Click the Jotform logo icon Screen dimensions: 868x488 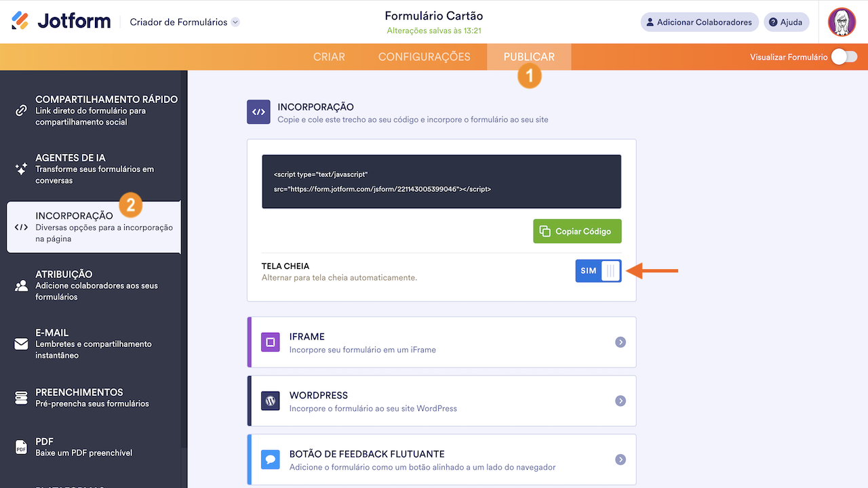click(x=20, y=21)
